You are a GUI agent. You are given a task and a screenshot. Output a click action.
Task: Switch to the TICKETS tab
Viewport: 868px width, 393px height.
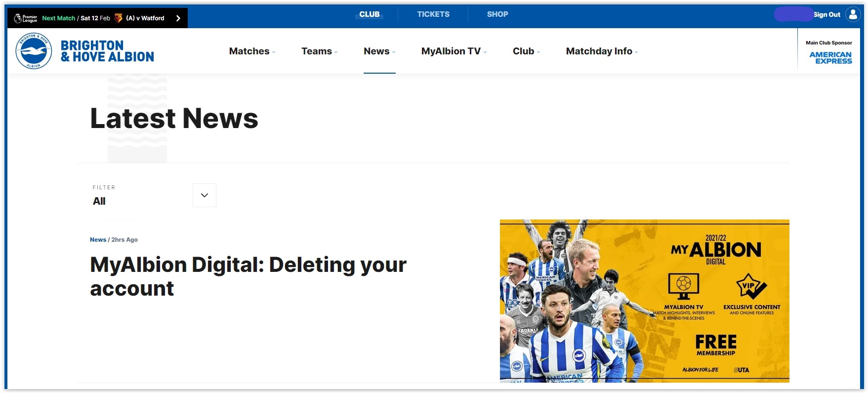[433, 14]
